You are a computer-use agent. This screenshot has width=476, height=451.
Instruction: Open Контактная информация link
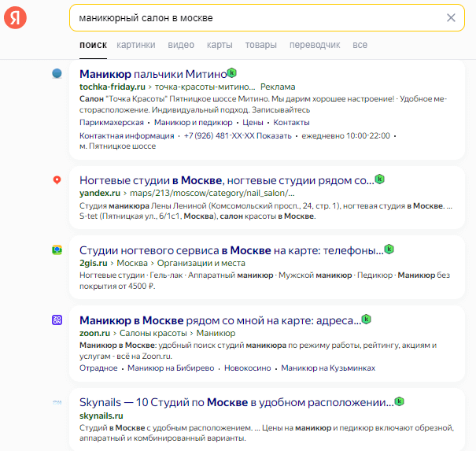tap(127, 135)
